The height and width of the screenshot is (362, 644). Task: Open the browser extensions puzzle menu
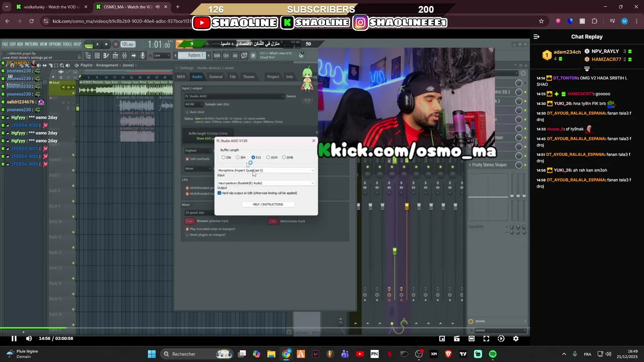(595, 21)
